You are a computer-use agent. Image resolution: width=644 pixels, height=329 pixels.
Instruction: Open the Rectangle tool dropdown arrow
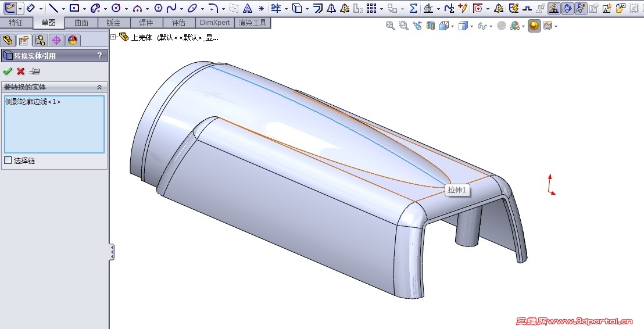(x=84, y=9)
